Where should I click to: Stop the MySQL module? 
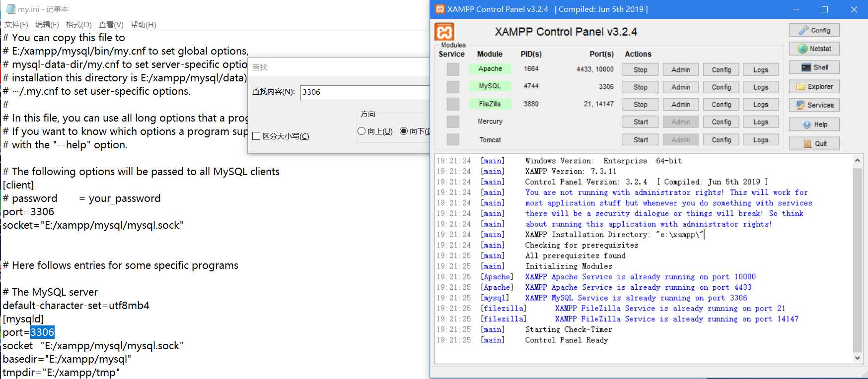tap(641, 87)
